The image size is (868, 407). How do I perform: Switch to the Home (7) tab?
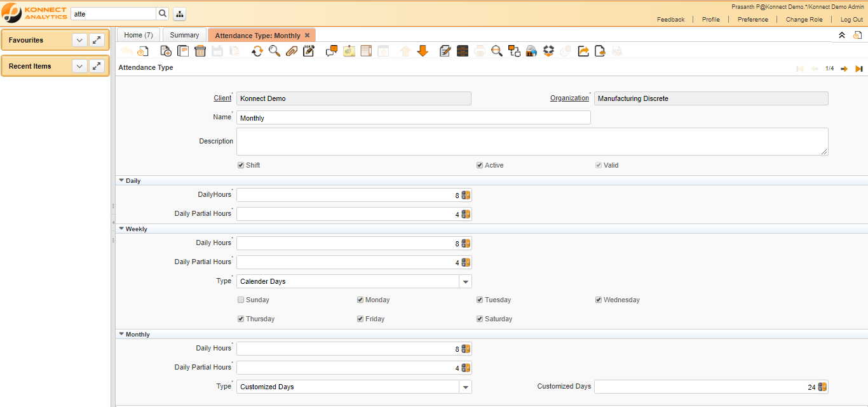coord(139,35)
